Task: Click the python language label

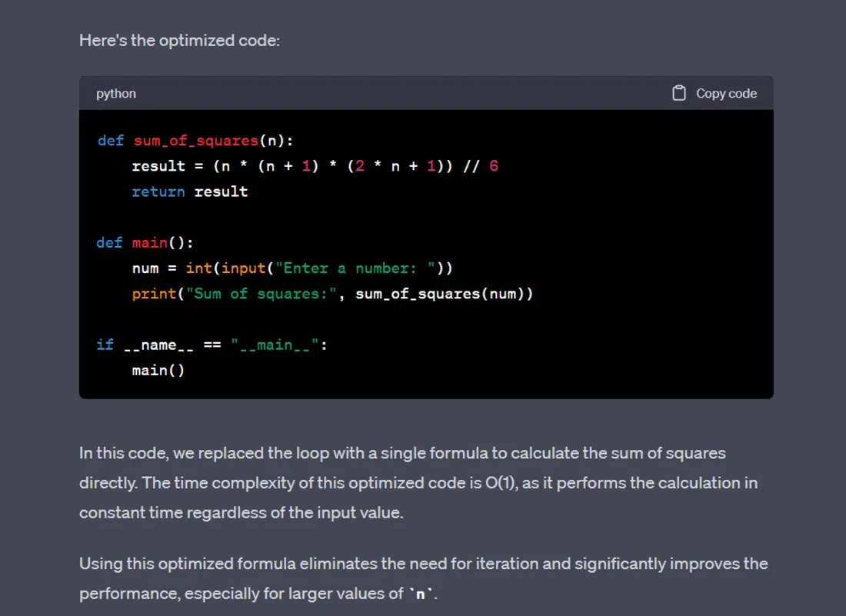Action: (116, 93)
